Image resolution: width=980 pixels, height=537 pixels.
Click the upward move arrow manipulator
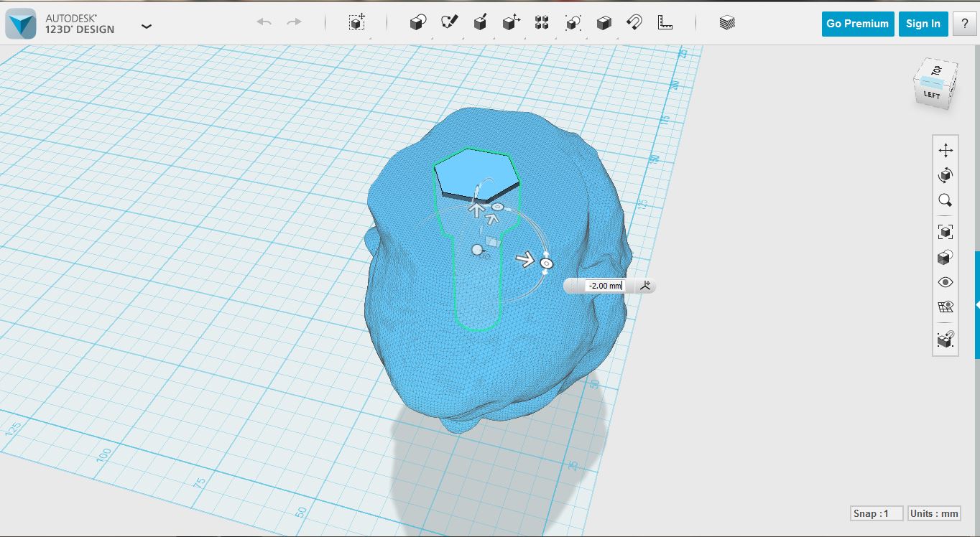pyautogui.click(x=476, y=209)
